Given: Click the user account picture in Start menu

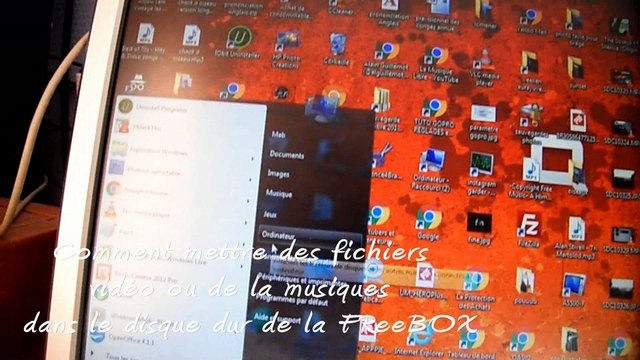Looking at the screenshot, I should point(321,109).
